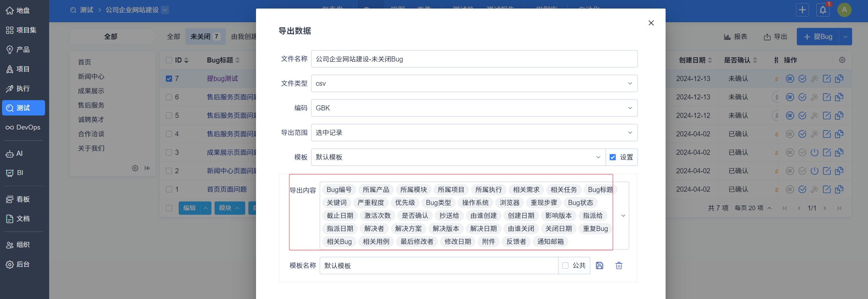
Task: Toggle the select-all checkbox in ID header
Action: (x=169, y=60)
